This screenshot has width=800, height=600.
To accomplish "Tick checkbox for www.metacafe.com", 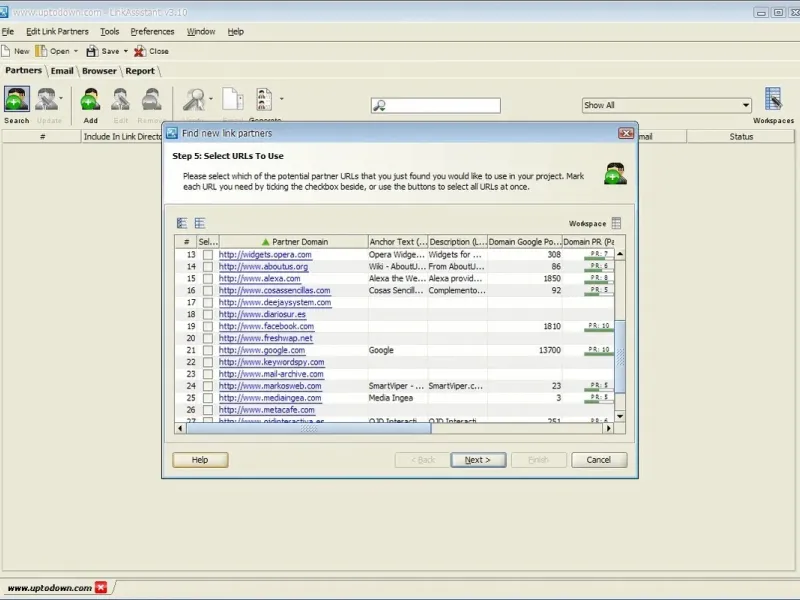I will pyautogui.click(x=208, y=410).
